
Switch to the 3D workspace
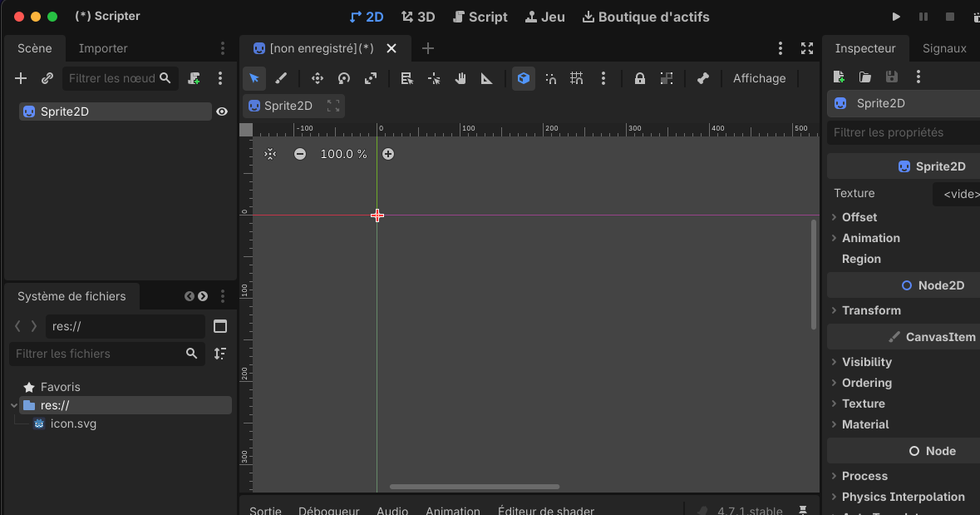coord(418,17)
